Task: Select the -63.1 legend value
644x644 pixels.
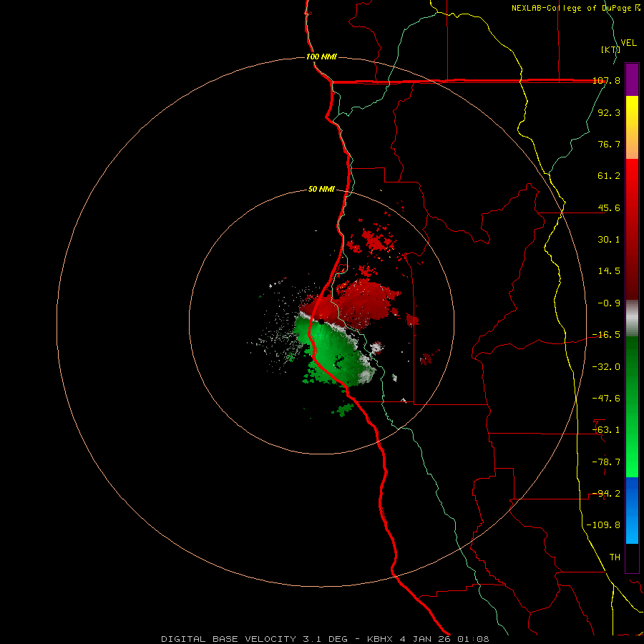Action: (606, 430)
